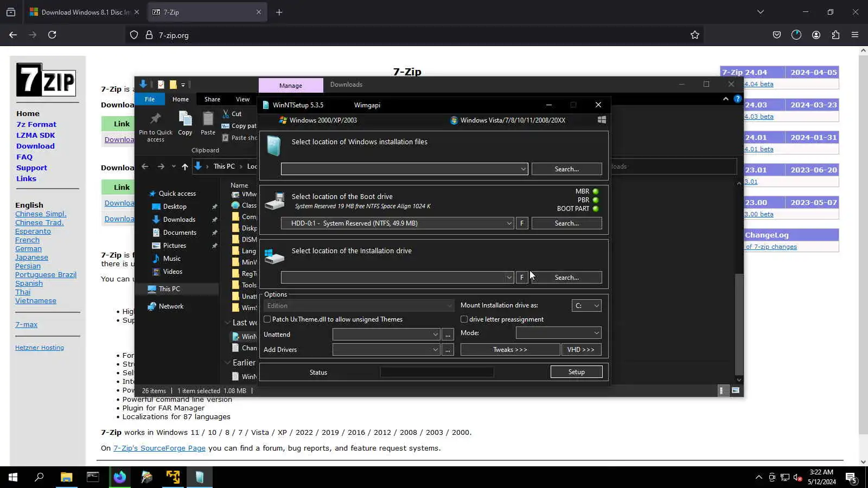Open the browser account icon

(x=816, y=35)
